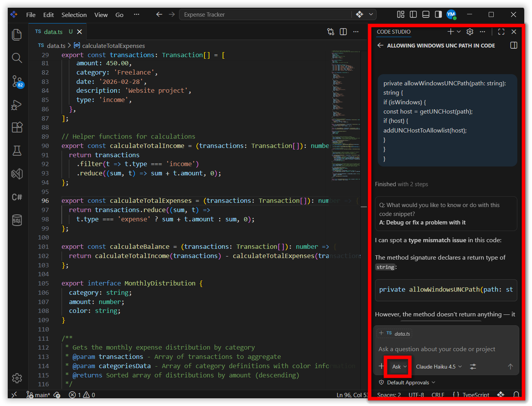
Task: Open the Ask mode dropdown
Action: 399,367
